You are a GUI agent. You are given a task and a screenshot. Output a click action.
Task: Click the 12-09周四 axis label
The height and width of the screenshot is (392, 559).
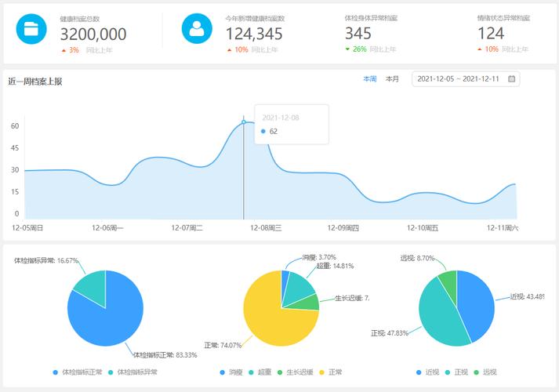pos(343,227)
